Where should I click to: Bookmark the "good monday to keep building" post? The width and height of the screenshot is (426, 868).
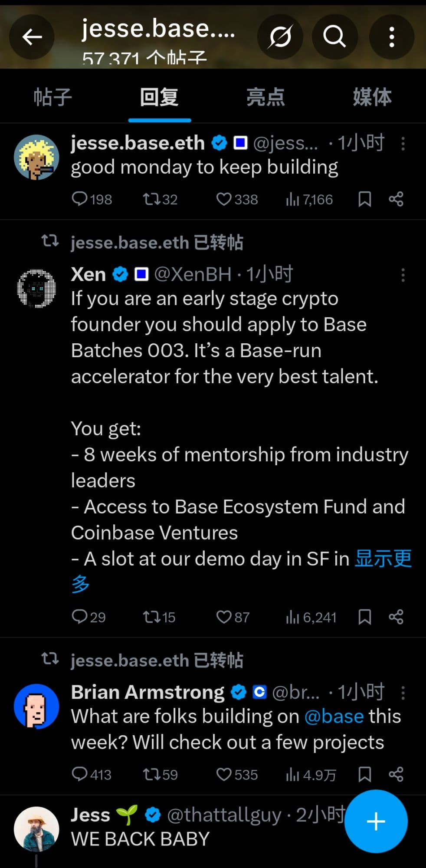364,199
